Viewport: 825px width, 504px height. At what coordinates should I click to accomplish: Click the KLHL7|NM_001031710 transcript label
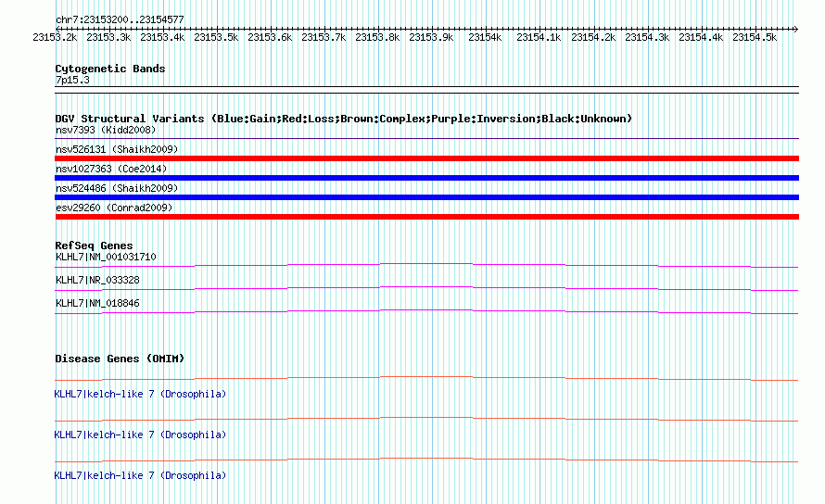click(106, 257)
